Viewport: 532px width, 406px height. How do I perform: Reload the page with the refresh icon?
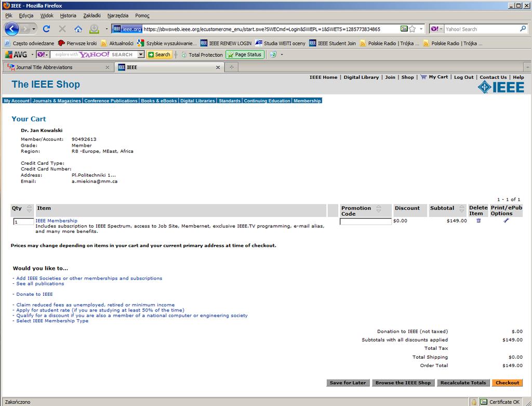pos(46,29)
